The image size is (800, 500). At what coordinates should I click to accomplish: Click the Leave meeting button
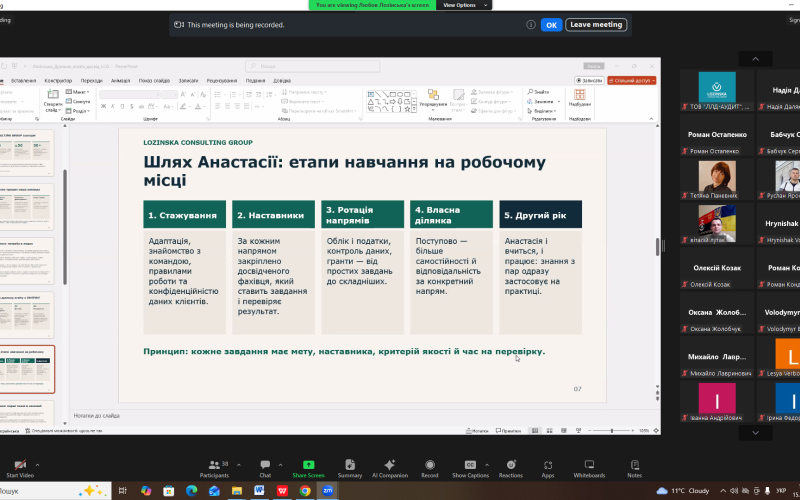pyautogui.click(x=596, y=24)
